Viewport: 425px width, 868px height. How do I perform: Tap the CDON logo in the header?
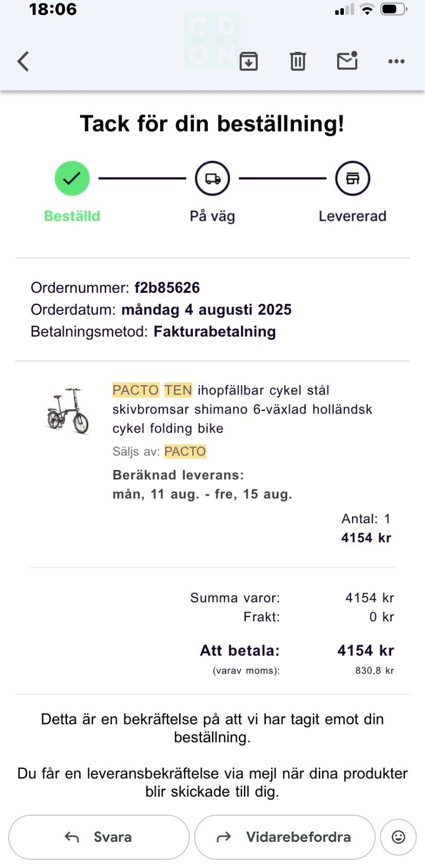click(212, 40)
